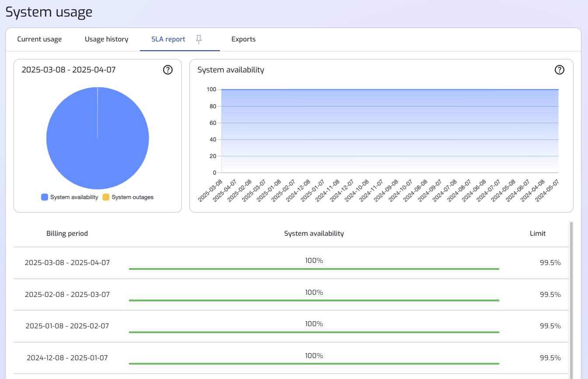Go to the Exports tab
588x379 pixels.
[x=244, y=39]
